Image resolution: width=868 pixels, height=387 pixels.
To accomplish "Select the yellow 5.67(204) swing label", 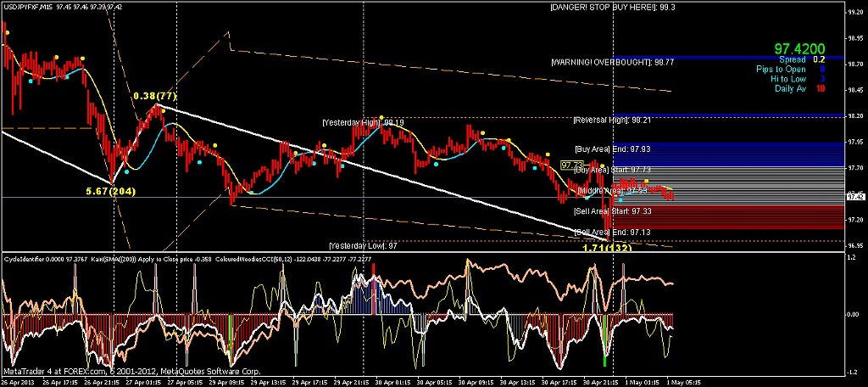I will click(x=111, y=191).
